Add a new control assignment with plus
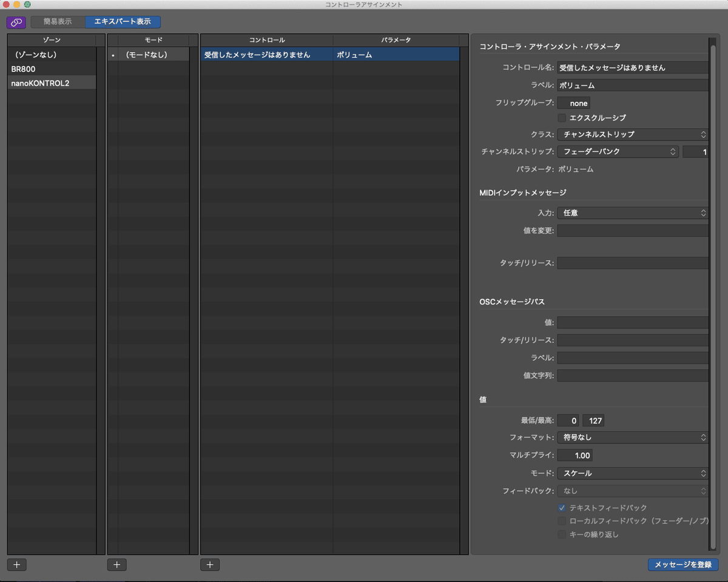This screenshot has width=728, height=582. point(210,564)
